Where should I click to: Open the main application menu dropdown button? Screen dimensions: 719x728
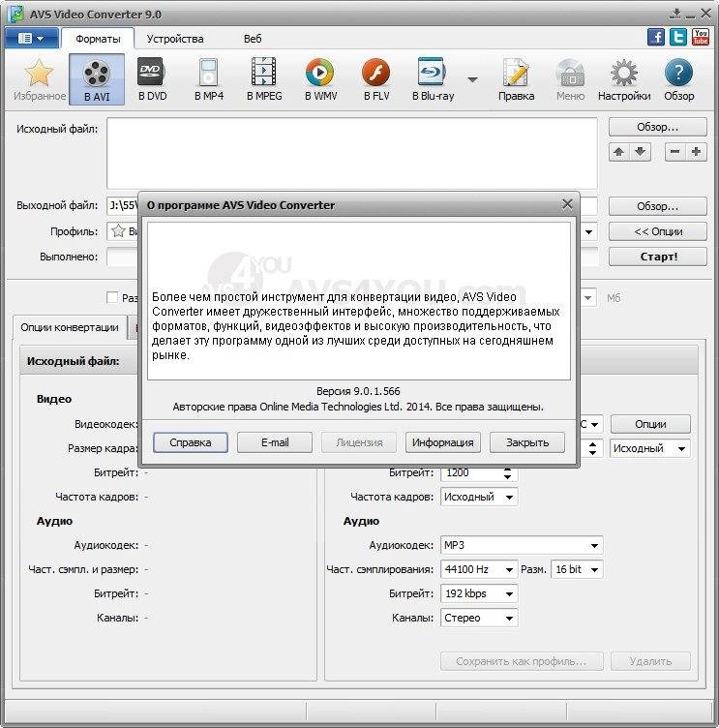(31, 38)
